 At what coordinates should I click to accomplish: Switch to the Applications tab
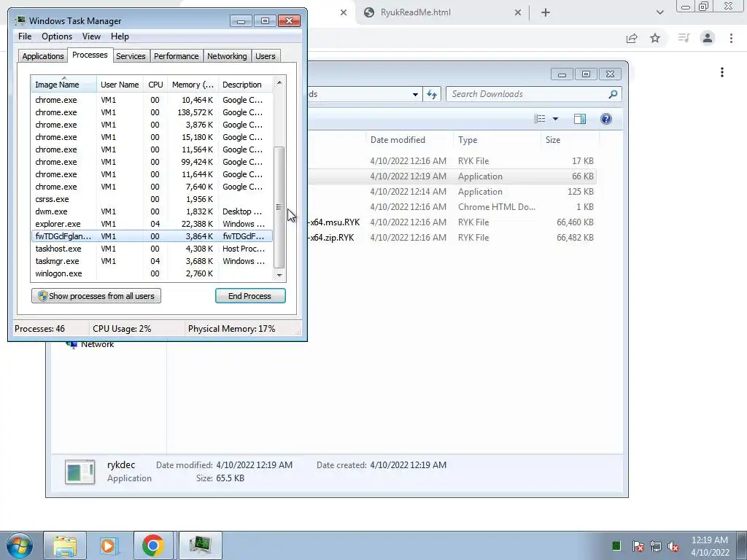pos(43,56)
